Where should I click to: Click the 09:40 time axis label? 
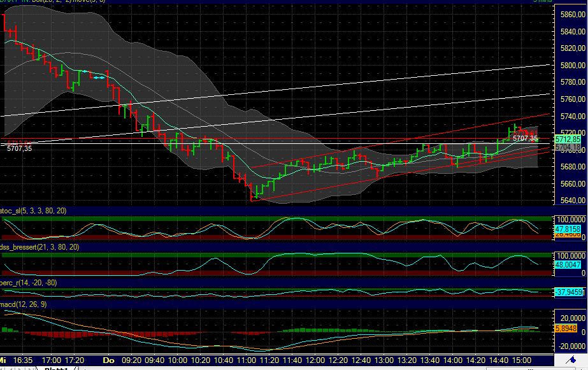click(155, 360)
